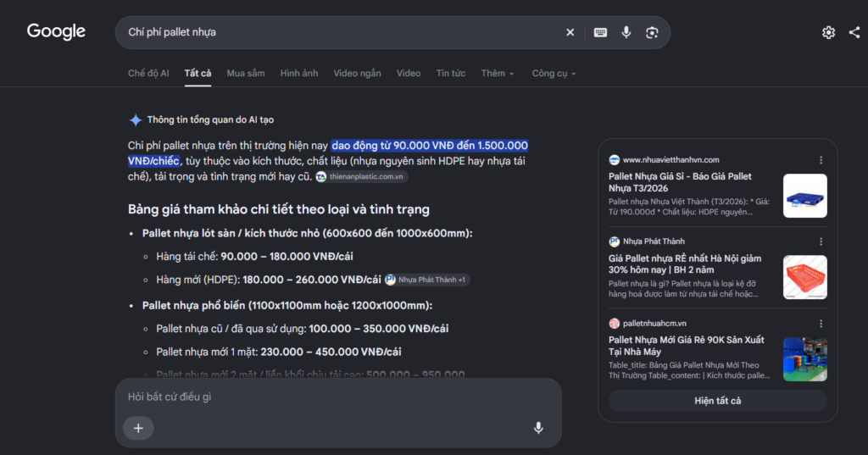
Task: Switch to the Video tab
Action: point(409,73)
